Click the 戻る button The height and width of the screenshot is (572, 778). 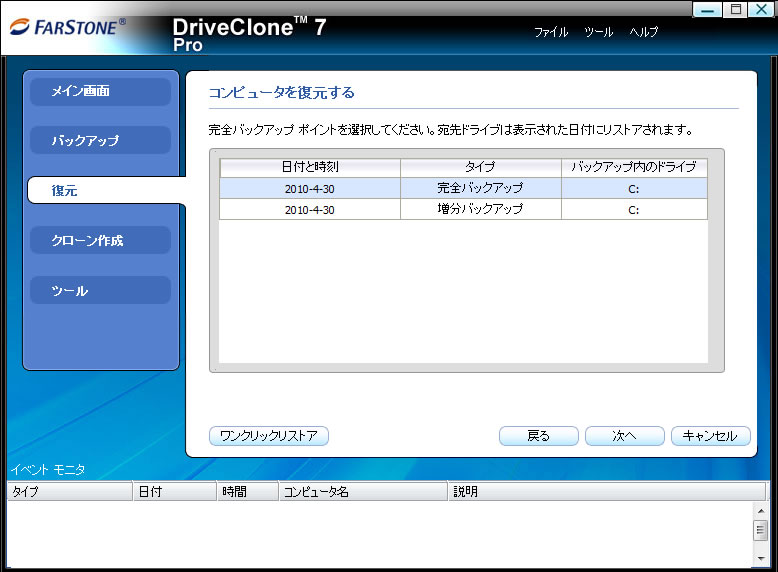[539, 436]
